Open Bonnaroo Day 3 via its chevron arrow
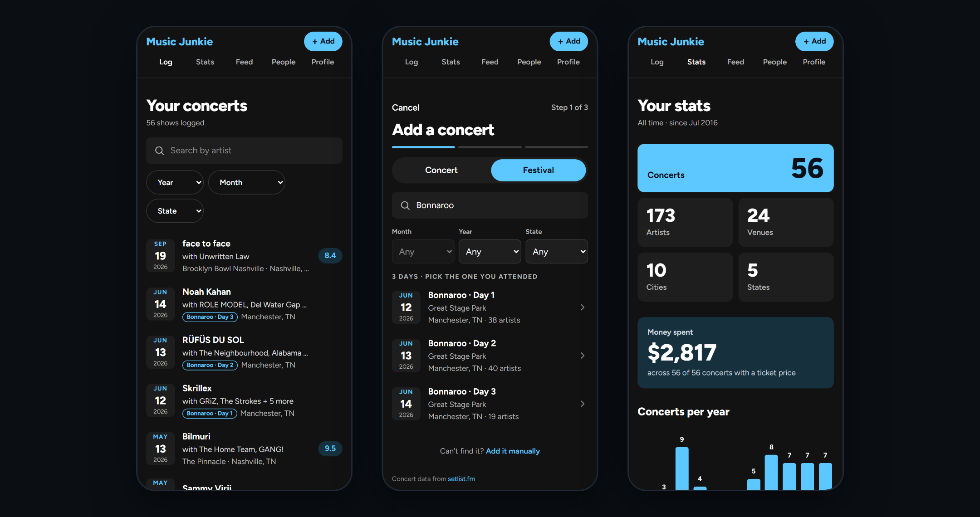Viewport: 980px width, 517px height. (x=582, y=404)
